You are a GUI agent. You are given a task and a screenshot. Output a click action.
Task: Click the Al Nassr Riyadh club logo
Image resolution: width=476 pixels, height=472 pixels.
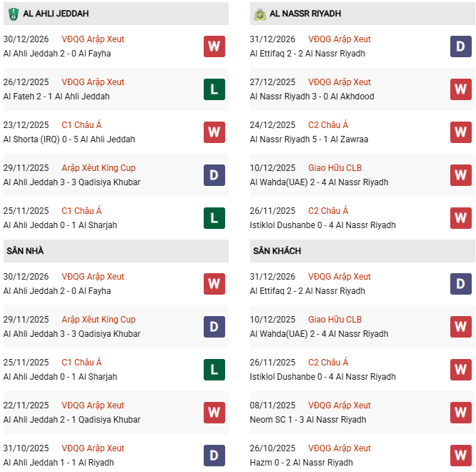click(259, 14)
